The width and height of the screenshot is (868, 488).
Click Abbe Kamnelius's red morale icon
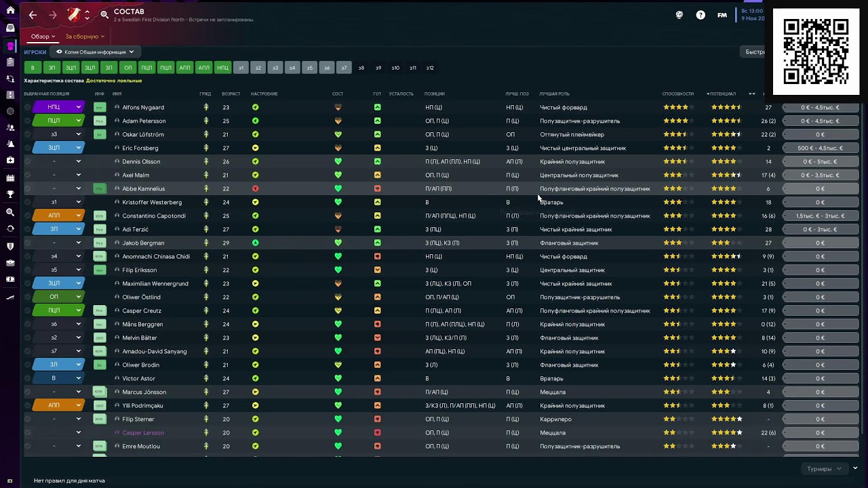pos(256,188)
